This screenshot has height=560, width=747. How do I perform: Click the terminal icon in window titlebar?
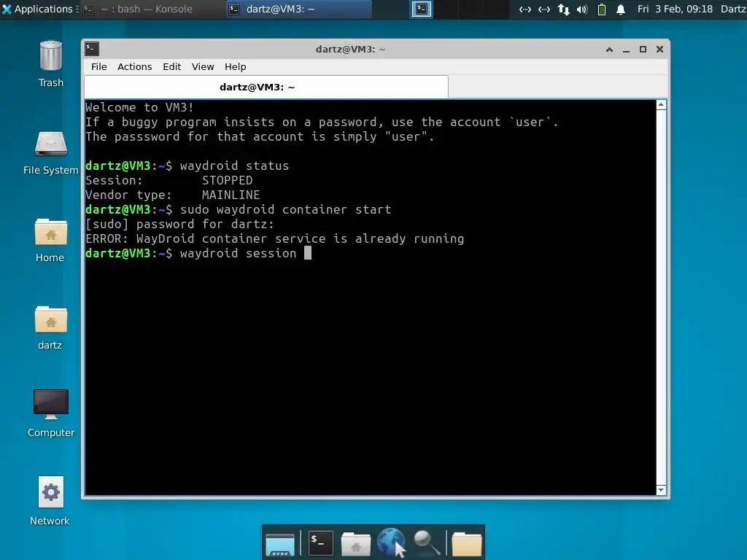tap(92, 49)
